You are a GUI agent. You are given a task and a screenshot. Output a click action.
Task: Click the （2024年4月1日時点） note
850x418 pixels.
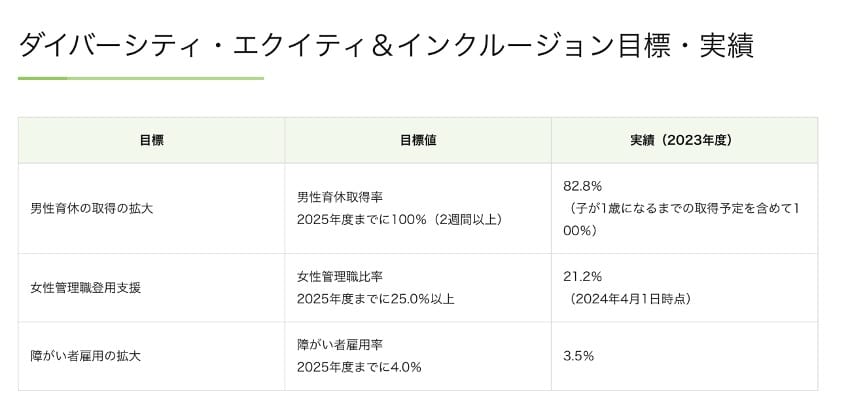coord(631,298)
